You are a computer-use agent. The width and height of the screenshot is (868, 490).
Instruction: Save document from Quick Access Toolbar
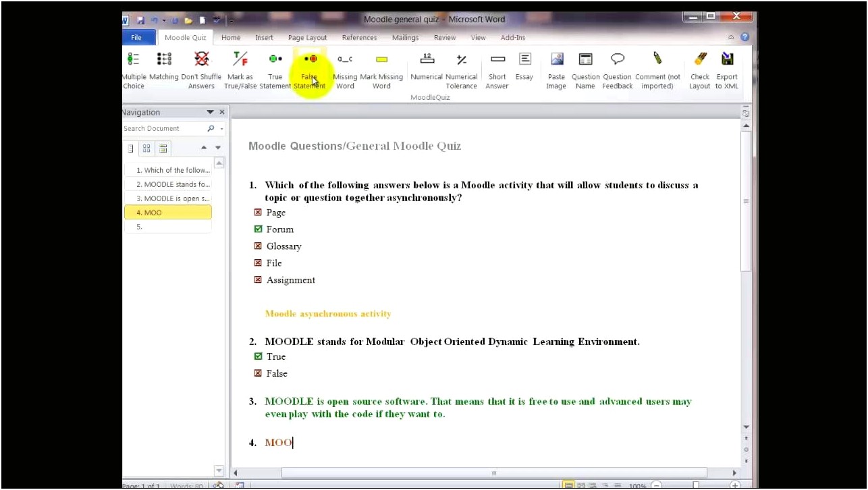(x=141, y=20)
